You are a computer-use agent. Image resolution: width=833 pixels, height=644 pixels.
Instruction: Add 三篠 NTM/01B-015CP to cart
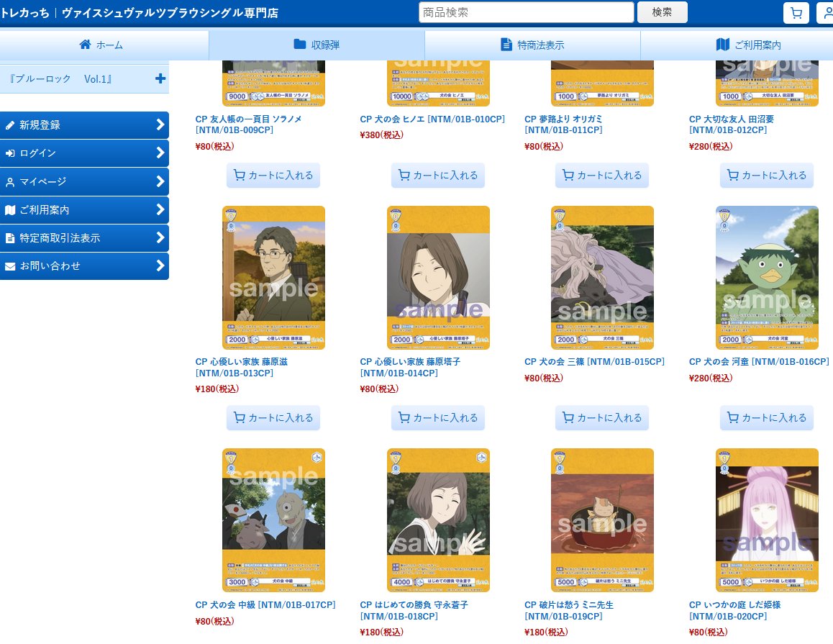[602, 418]
